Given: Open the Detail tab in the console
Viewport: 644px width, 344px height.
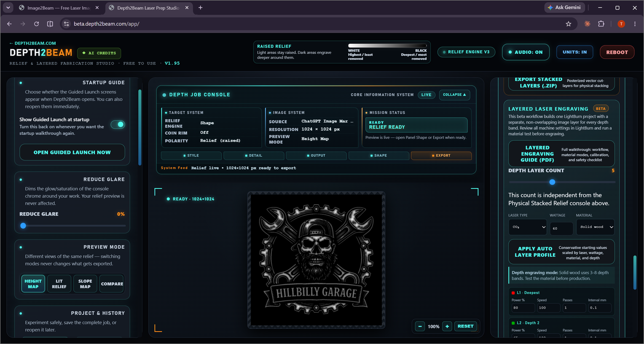Looking at the screenshot, I should [254, 155].
